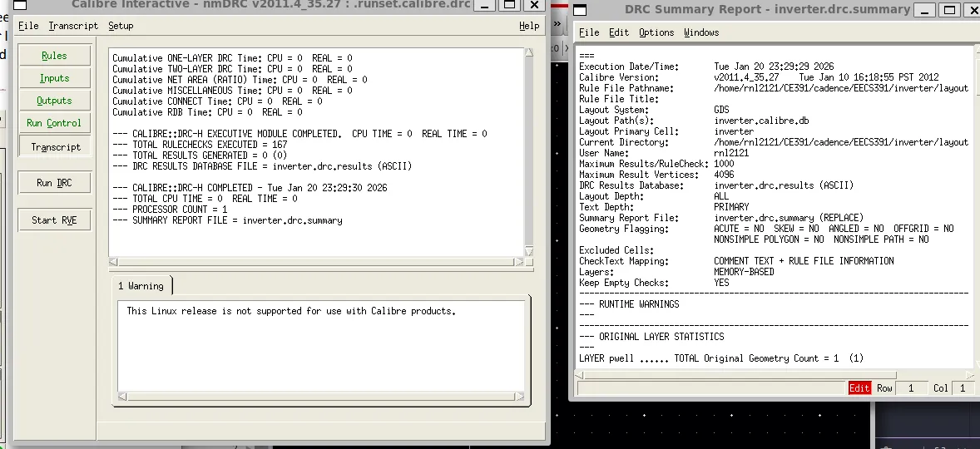
Task: Open the Help menu in Calibre Interactive
Action: (529, 26)
